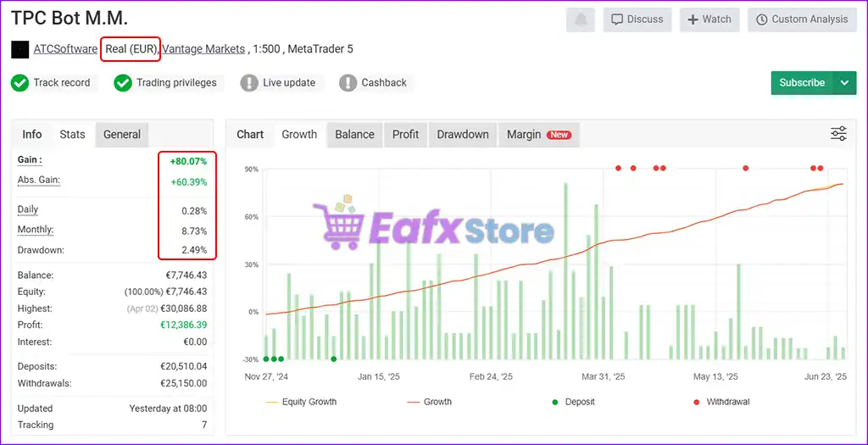Image resolution: width=868 pixels, height=445 pixels.
Task: Open the Discuss button
Action: [637, 19]
